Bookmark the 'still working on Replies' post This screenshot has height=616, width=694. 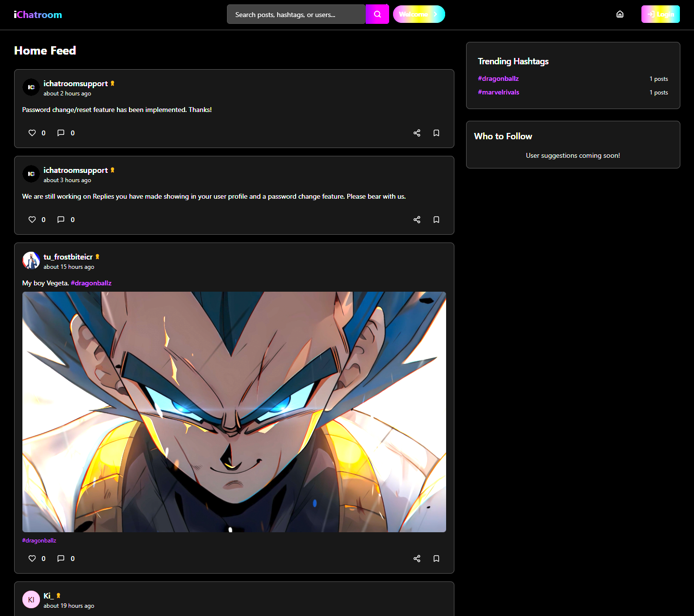click(436, 220)
